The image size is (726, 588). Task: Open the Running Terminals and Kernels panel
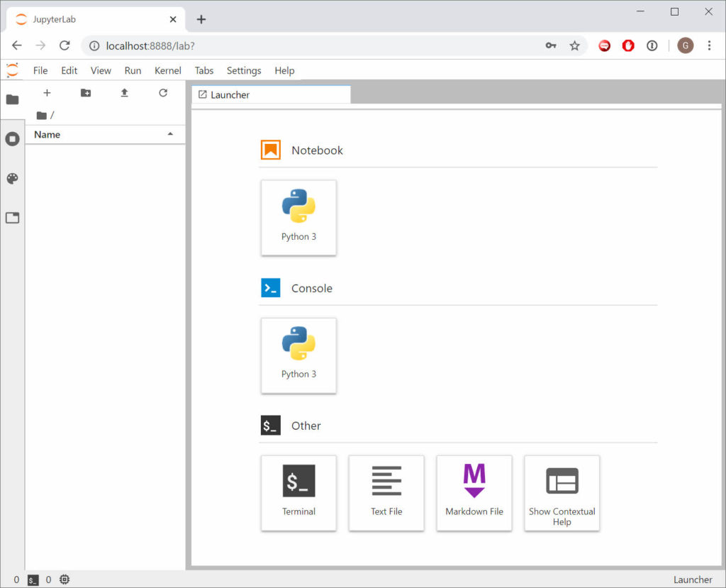tap(13, 139)
